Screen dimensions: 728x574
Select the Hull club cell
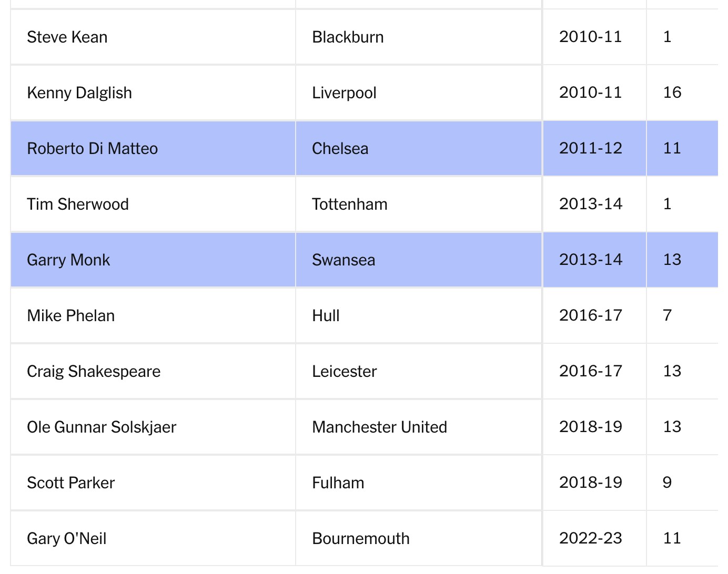[x=326, y=316]
